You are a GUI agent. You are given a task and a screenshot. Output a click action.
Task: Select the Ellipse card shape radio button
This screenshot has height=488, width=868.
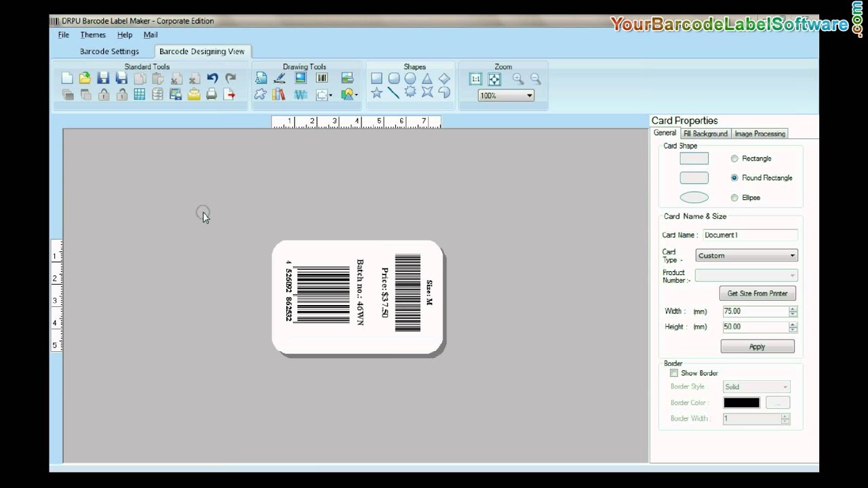[x=734, y=198]
